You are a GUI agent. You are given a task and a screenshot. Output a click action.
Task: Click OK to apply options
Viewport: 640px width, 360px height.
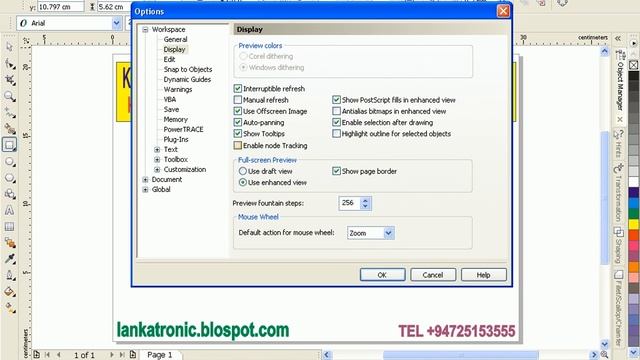click(x=382, y=275)
